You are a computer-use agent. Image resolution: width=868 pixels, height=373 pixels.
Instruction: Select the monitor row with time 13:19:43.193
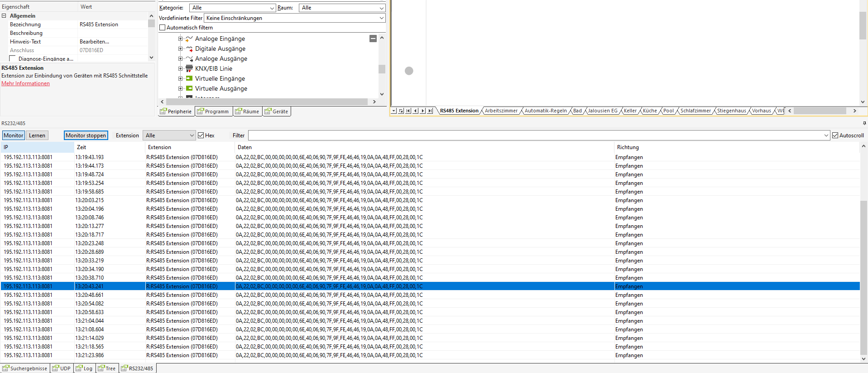coord(430,157)
